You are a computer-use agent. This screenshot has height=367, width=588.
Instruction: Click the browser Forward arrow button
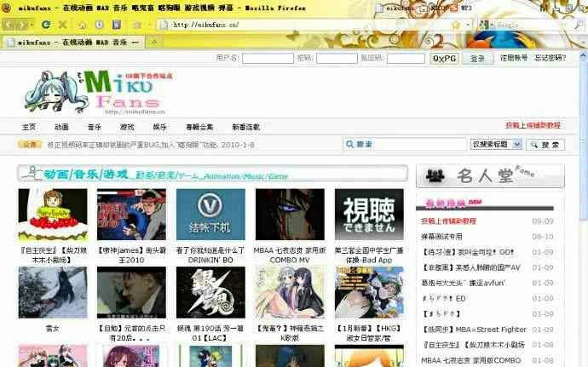point(20,25)
